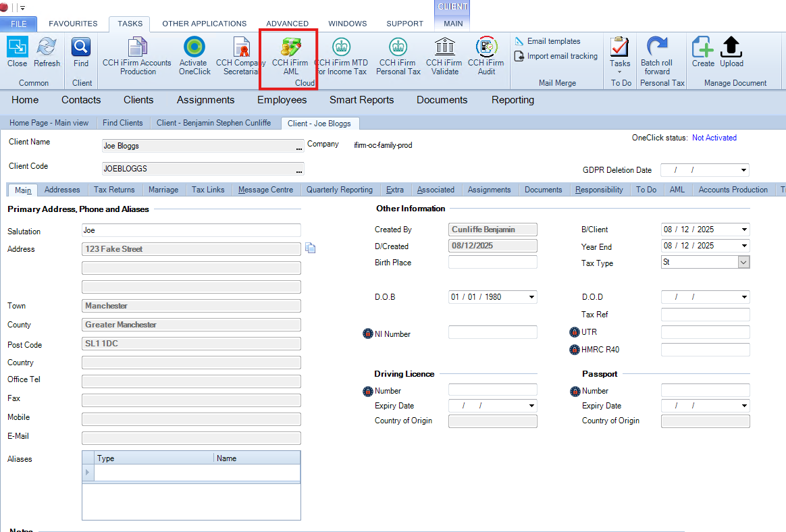Viewport: 786px width, 532px height.
Task: Open Passport Expiry Date picker
Action: coord(744,406)
